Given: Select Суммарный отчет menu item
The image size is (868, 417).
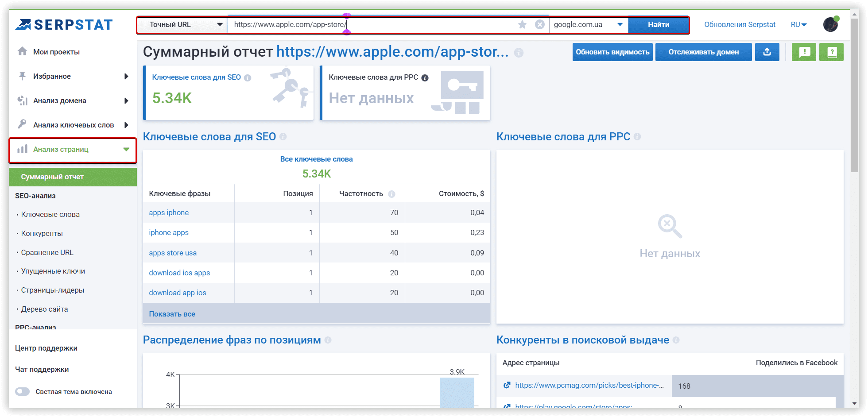Looking at the screenshot, I should [x=73, y=177].
